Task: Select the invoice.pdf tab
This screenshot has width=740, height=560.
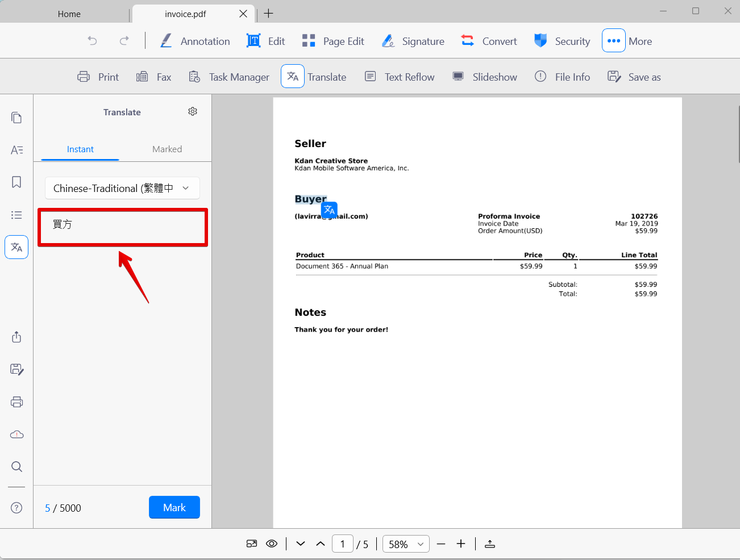Action: point(185,14)
